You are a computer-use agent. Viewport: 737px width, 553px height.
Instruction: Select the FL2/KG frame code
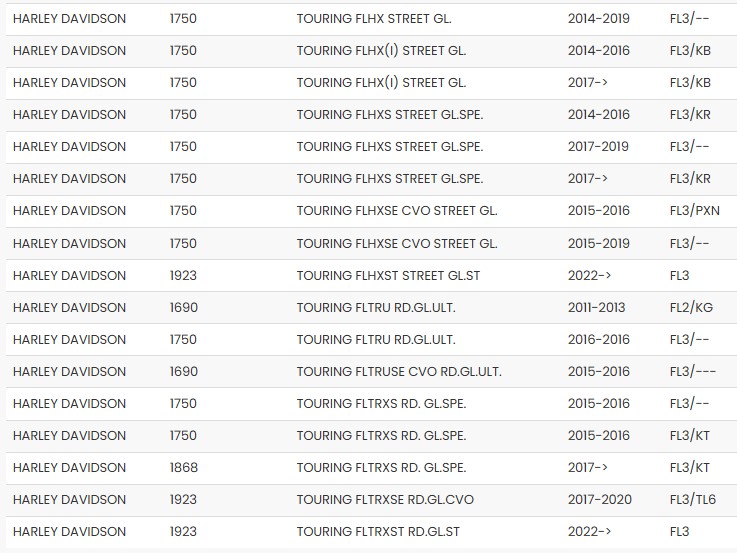pyautogui.click(x=690, y=307)
